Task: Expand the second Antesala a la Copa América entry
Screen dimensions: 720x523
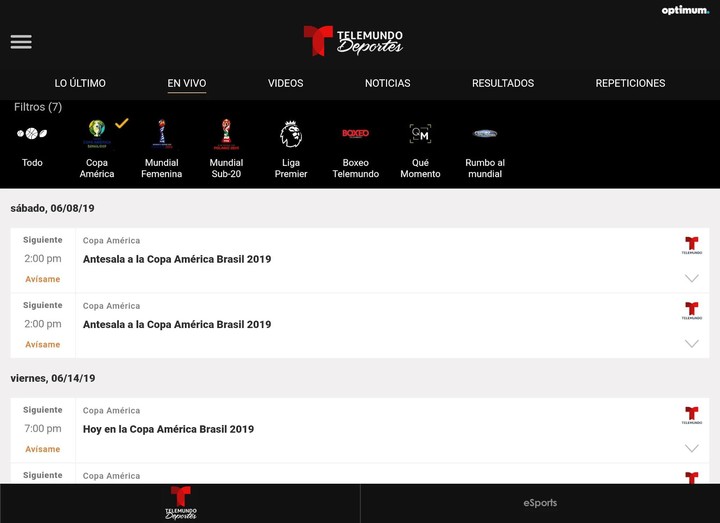Action: (x=692, y=343)
